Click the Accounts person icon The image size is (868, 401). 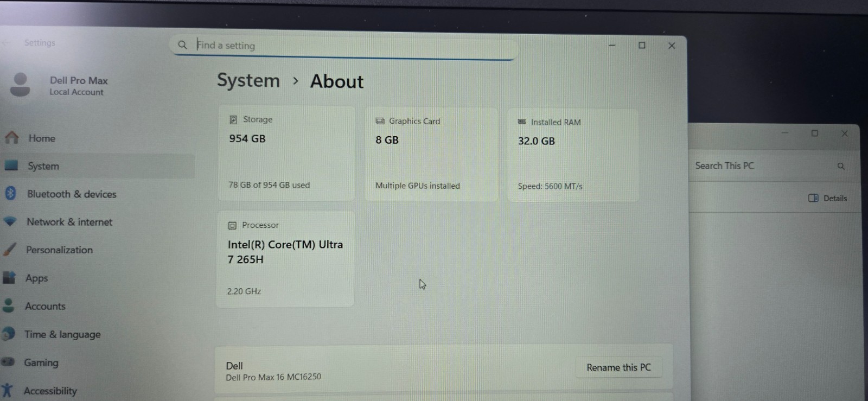pyautogui.click(x=8, y=305)
